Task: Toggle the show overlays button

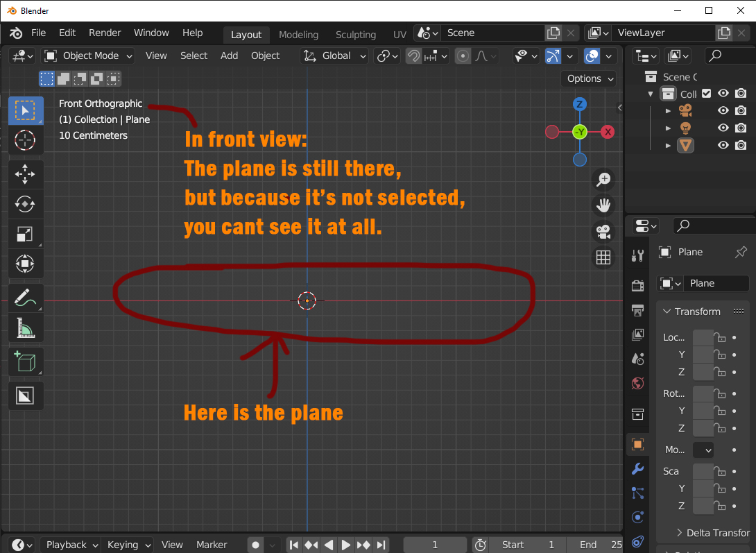Action: pyautogui.click(x=592, y=56)
